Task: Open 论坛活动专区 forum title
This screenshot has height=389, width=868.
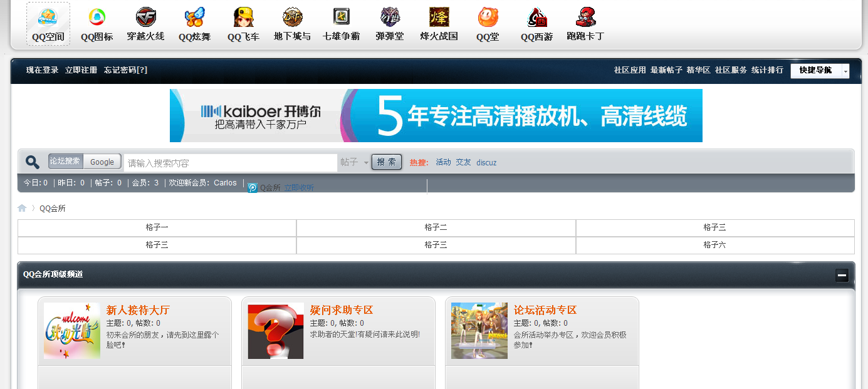Action: pyautogui.click(x=545, y=310)
